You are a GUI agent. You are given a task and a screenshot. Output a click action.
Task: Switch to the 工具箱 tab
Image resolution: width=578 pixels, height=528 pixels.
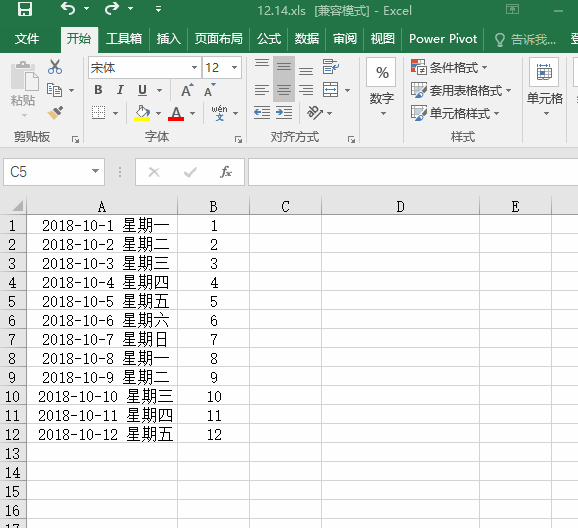[124, 38]
